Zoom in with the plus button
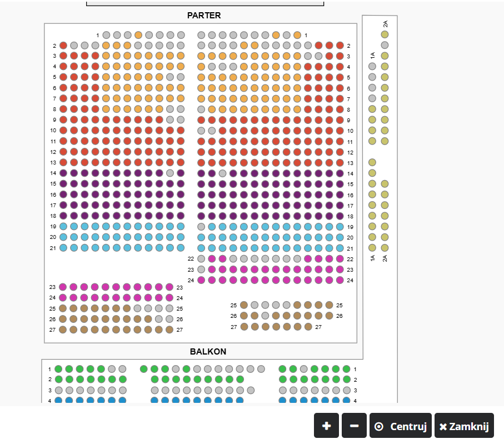This screenshot has height=444, width=504. pos(327,426)
